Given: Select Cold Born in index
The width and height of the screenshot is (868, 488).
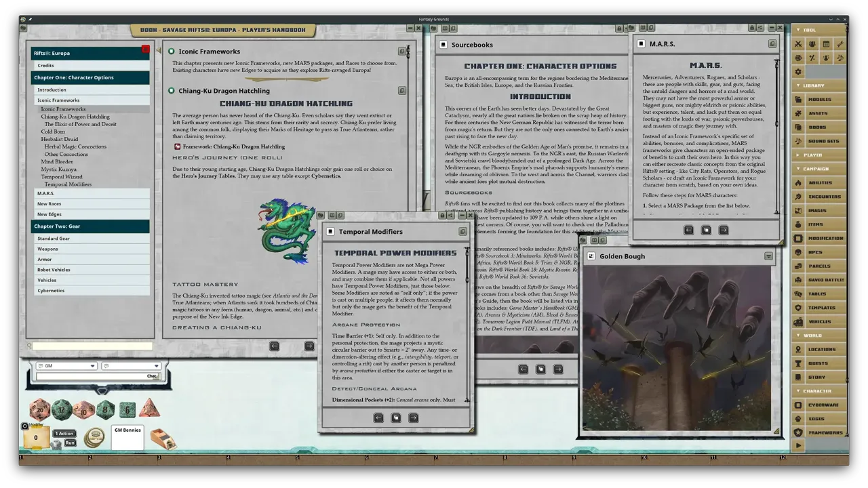Looking at the screenshot, I should (x=54, y=131).
